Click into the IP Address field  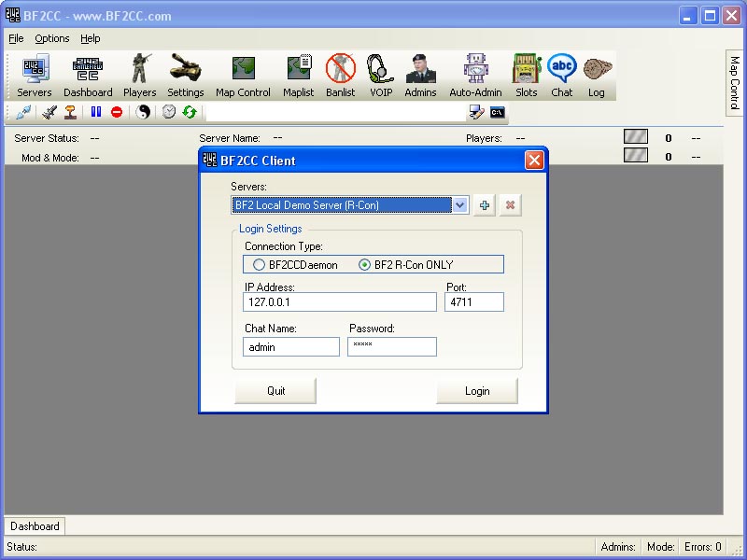click(339, 302)
